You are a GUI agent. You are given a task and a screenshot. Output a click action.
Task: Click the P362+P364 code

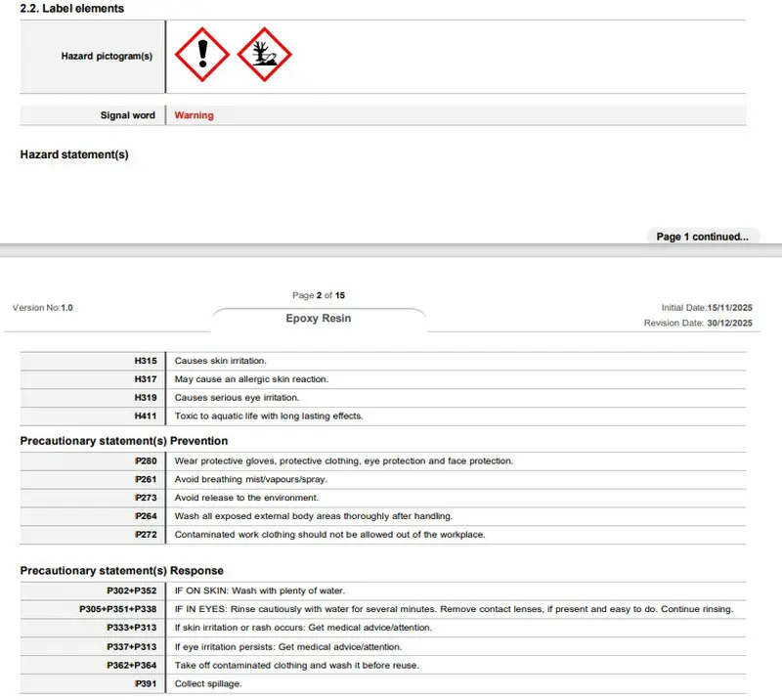tap(132, 666)
